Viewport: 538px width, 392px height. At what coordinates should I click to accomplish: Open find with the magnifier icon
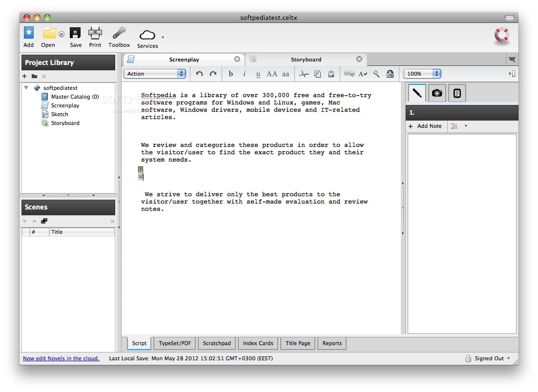[376, 74]
